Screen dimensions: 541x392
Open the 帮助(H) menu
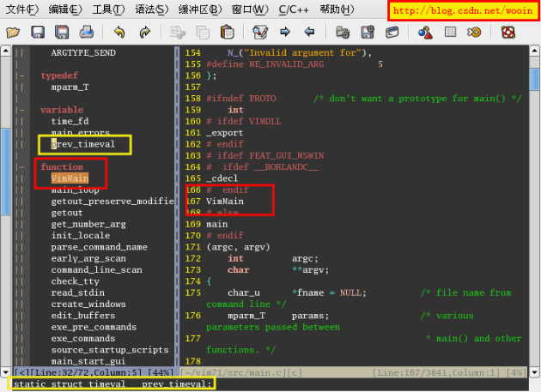pos(337,9)
